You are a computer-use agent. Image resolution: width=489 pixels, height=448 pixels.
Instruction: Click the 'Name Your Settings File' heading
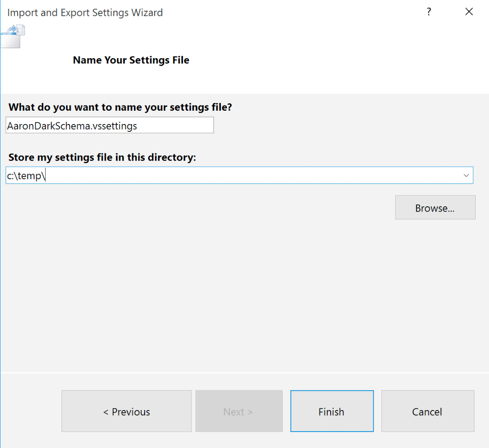tap(131, 60)
